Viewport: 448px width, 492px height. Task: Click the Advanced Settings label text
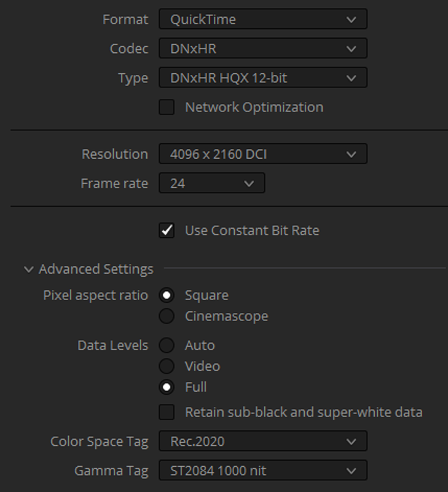[x=96, y=269]
